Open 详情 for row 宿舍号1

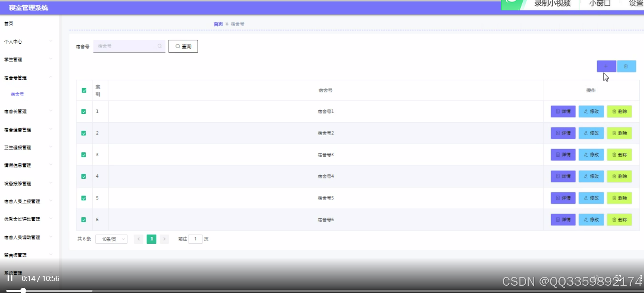point(563,111)
